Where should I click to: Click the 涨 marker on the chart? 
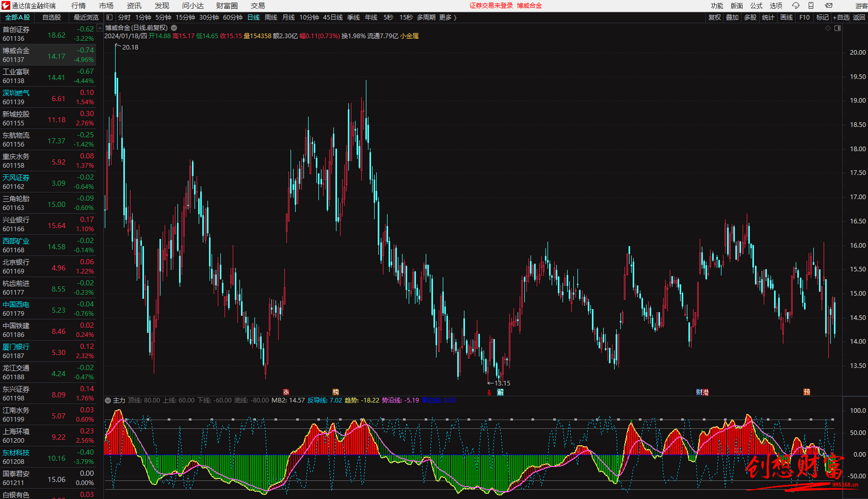(x=286, y=392)
